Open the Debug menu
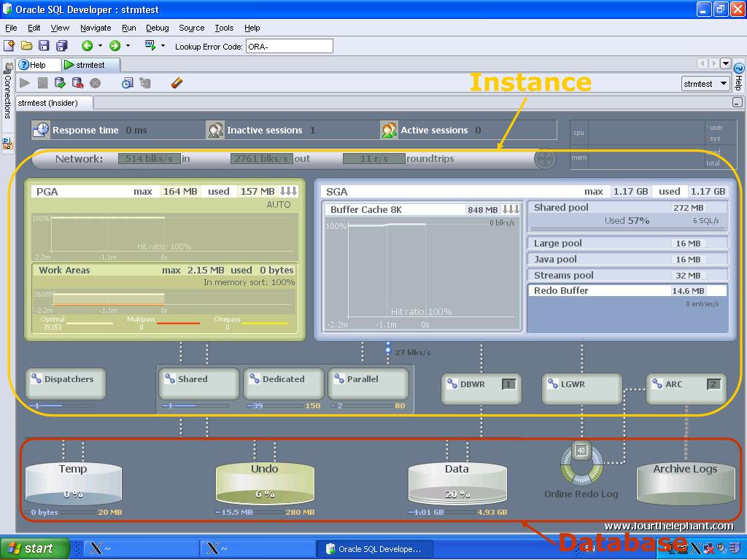The width and height of the screenshot is (747, 560). (x=158, y=28)
